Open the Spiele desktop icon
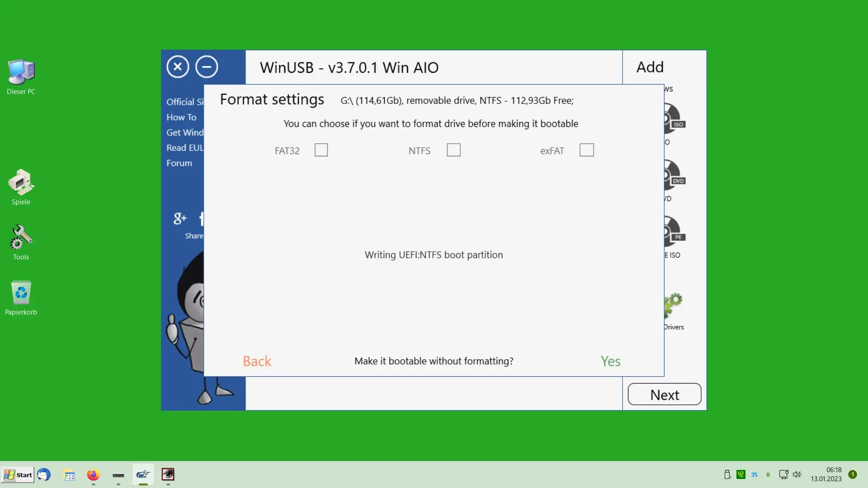Image resolution: width=868 pixels, height=488 pixels. pyautogui.click(x=21, y=187)
